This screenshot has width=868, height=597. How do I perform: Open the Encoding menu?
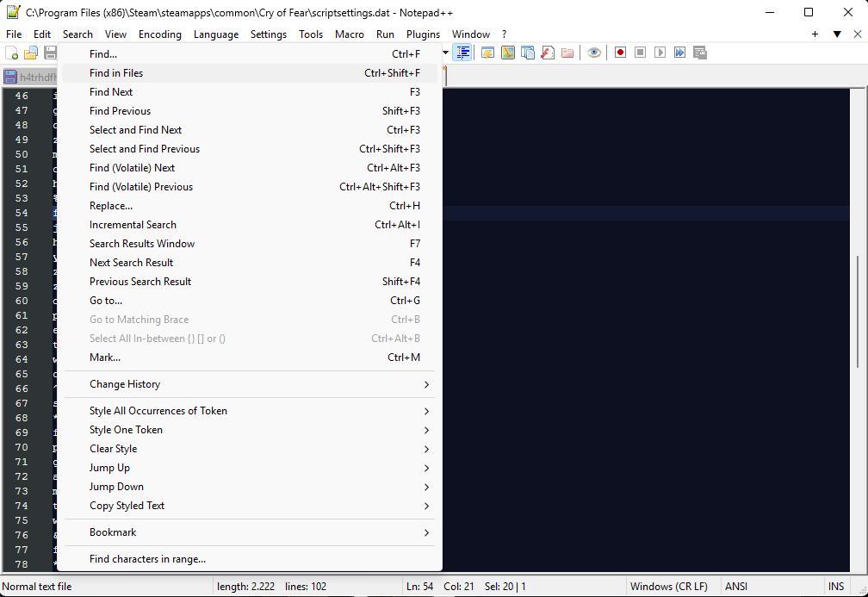coord(160,34)
